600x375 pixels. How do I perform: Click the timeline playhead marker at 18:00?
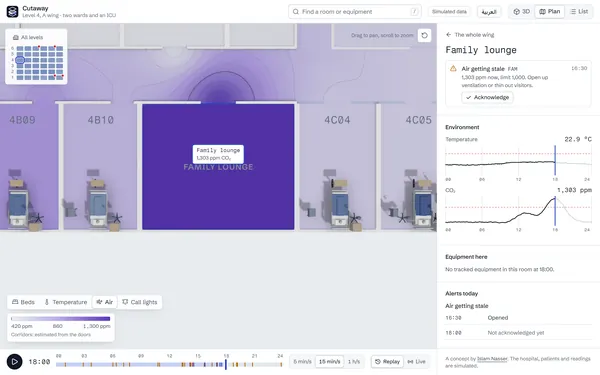click(226, 364)
